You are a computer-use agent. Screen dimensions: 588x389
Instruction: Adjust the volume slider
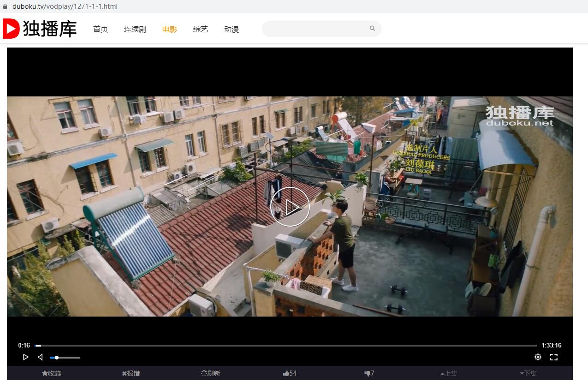[65, 358]
